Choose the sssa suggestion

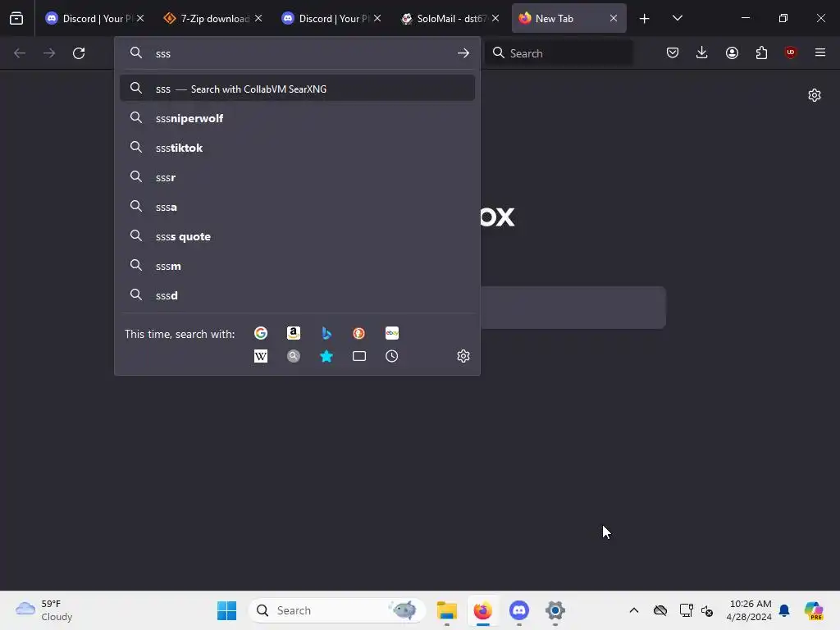tap(297, 207)
